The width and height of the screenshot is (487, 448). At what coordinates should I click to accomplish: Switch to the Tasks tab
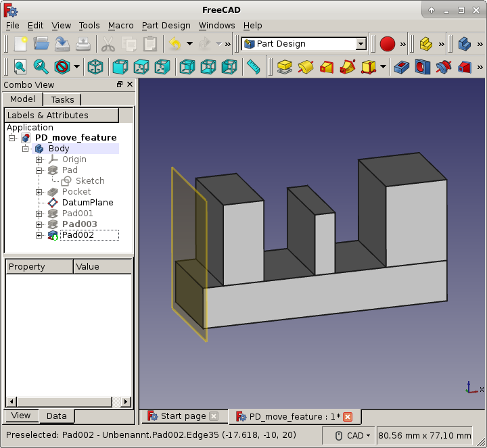[62, 100]
